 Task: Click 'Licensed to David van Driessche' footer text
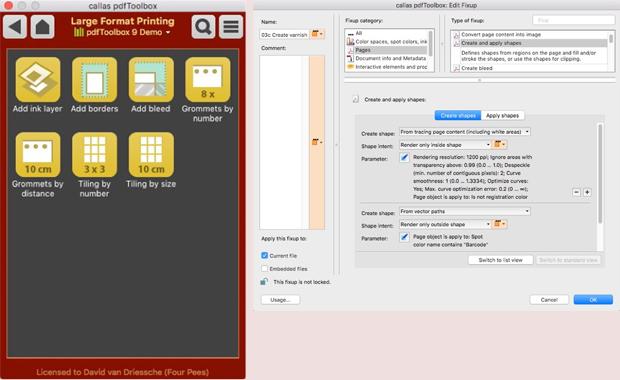(122, 372)
